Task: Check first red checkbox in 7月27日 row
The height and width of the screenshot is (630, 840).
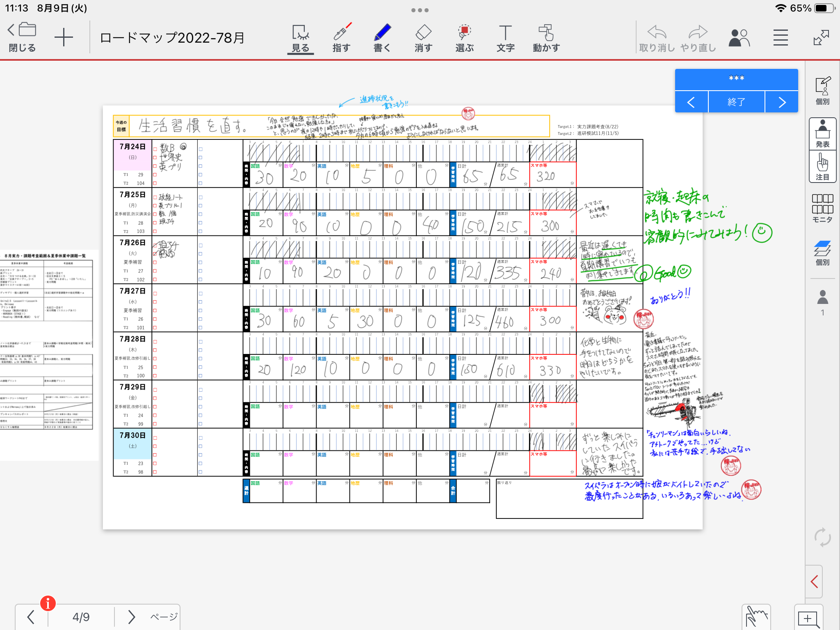Action: pyautogui.click(x=155, y=294)
